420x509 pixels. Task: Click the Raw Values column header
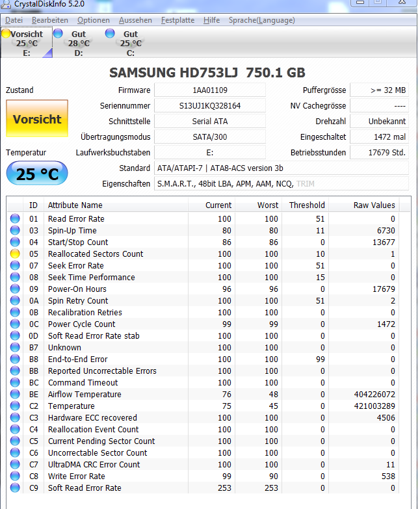click(x=364, y=205)
